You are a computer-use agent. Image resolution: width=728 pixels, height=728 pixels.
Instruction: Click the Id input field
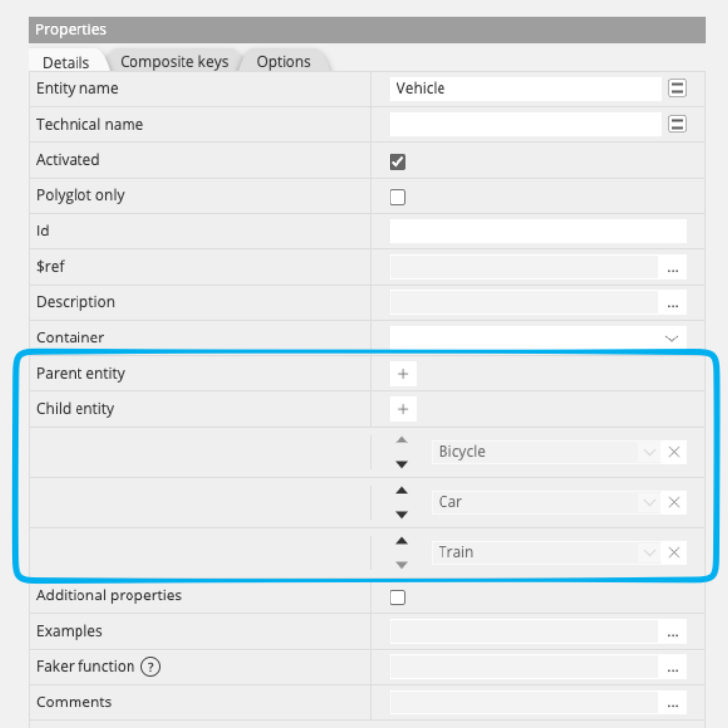click(538, 231)
